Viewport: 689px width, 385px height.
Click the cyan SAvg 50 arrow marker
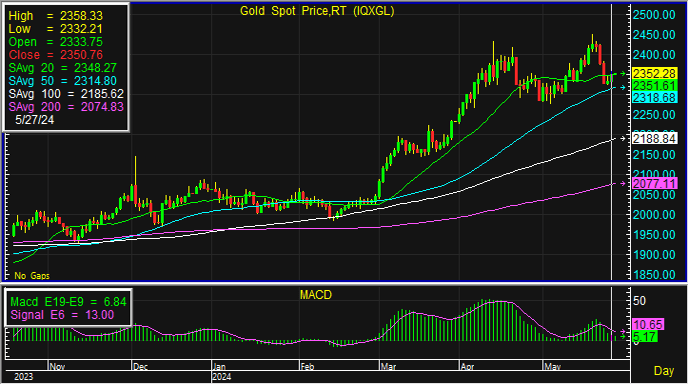623,88
